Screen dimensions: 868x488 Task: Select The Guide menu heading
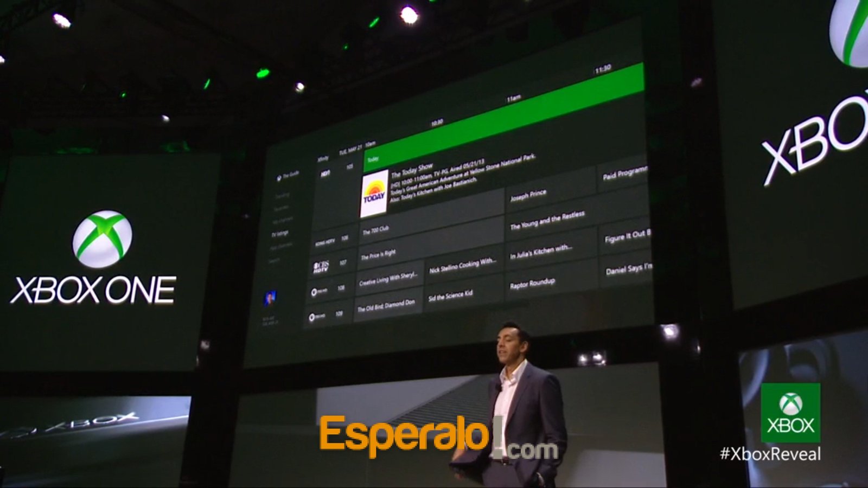291,175
